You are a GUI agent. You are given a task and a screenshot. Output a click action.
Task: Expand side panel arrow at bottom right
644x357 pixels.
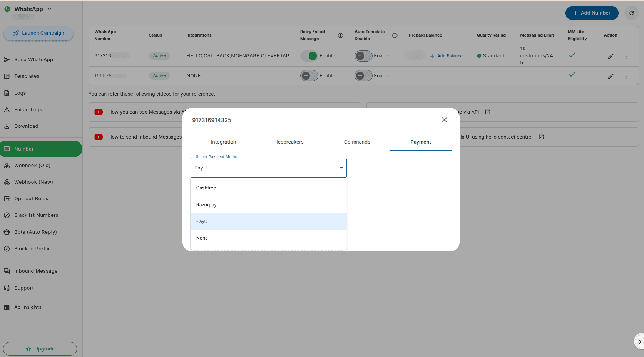pos(639,342)
